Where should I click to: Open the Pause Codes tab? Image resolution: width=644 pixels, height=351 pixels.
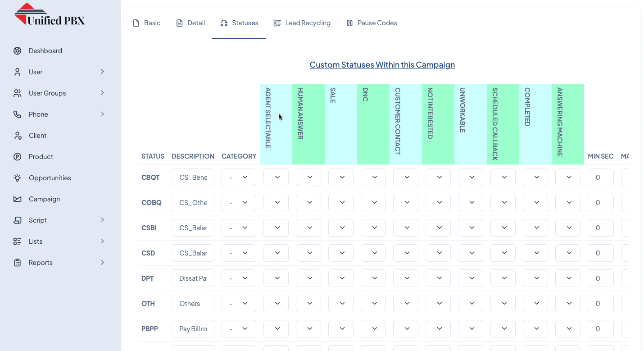[372, 23]
